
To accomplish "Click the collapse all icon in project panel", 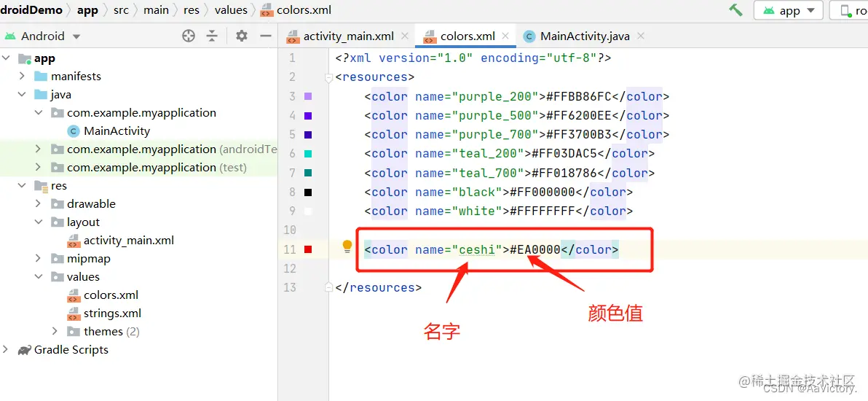I will [212, 36].
